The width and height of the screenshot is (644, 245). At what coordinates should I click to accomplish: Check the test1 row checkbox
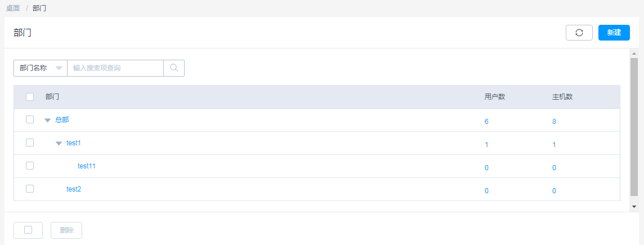point(30,142)
